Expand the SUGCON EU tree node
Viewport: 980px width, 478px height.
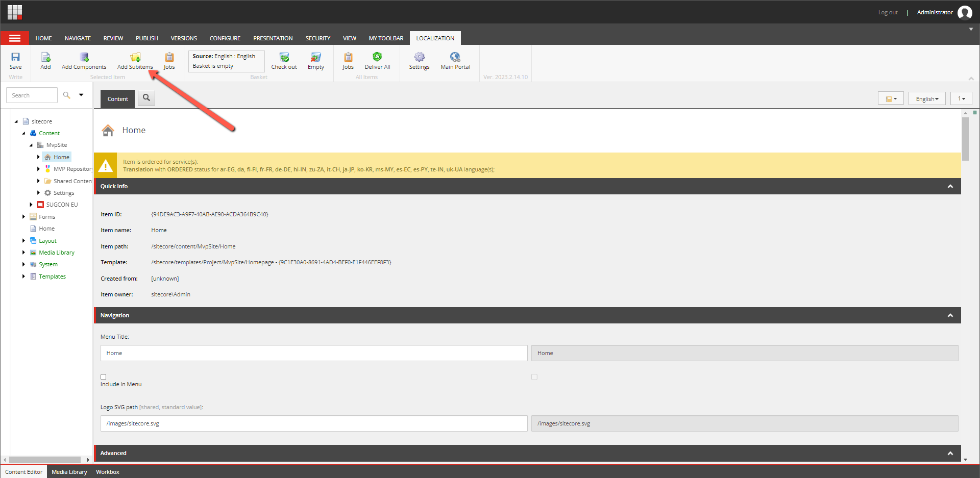click(x=31, y=205)
